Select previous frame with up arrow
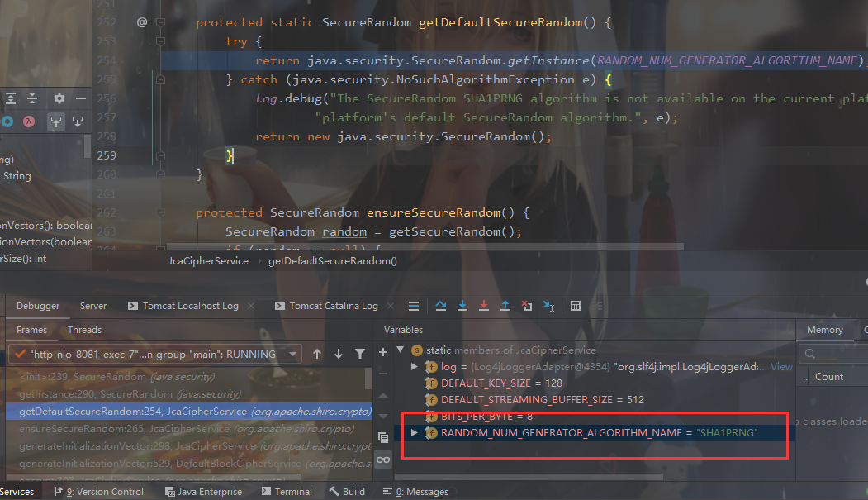This screenshot has height=500, width=868. (316, 354)
